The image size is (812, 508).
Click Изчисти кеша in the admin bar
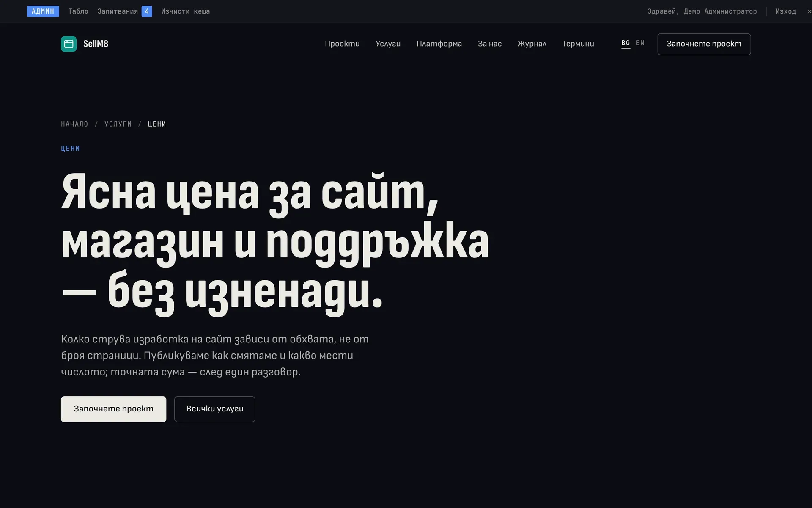[185, 11]
